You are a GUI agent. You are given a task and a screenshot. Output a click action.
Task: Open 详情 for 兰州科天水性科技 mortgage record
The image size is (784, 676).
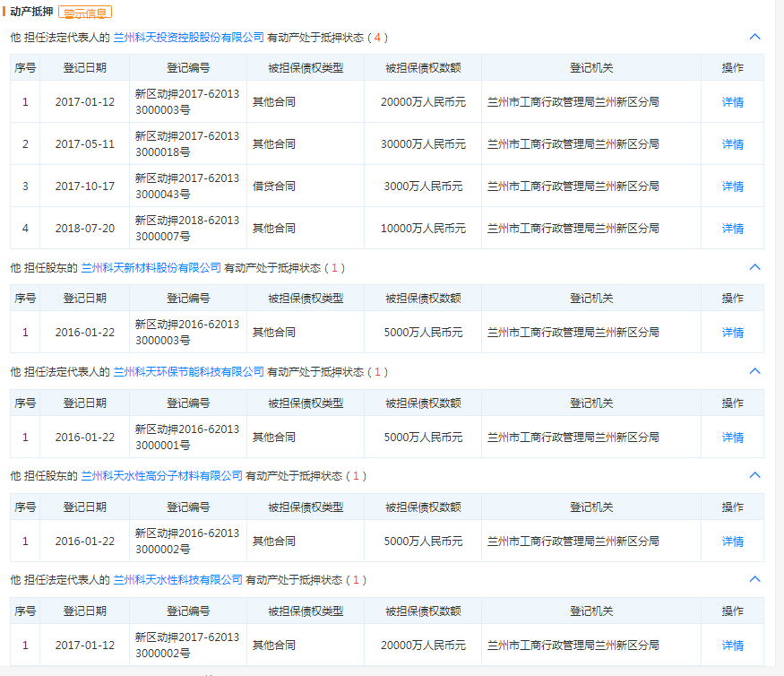coord(732,646)
